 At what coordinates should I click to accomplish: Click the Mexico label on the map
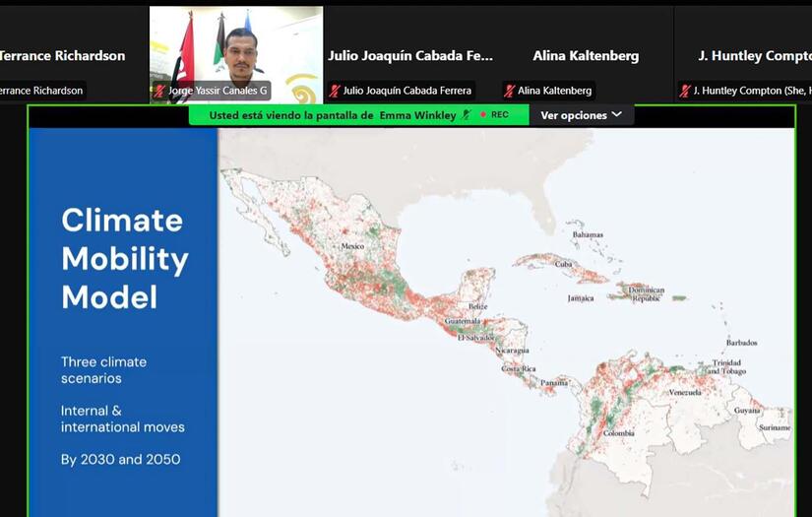pyautogui.click(x=351, y=246)
